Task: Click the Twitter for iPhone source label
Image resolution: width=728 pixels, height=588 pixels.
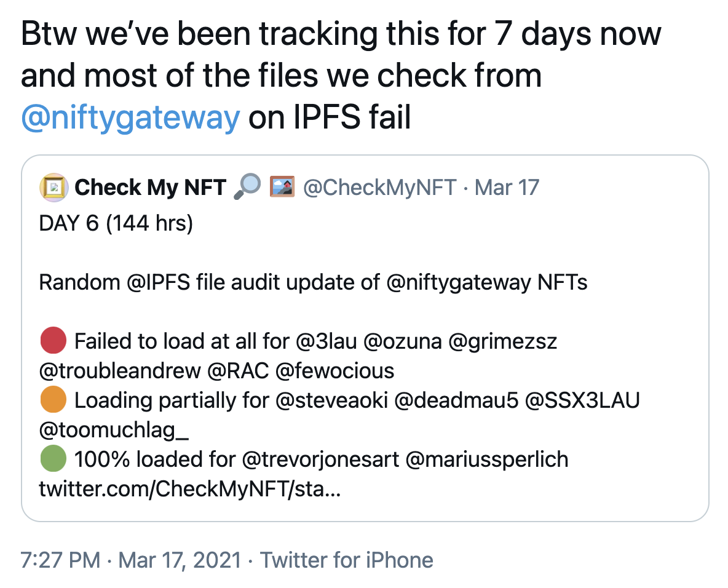Action: coord(346,560)
